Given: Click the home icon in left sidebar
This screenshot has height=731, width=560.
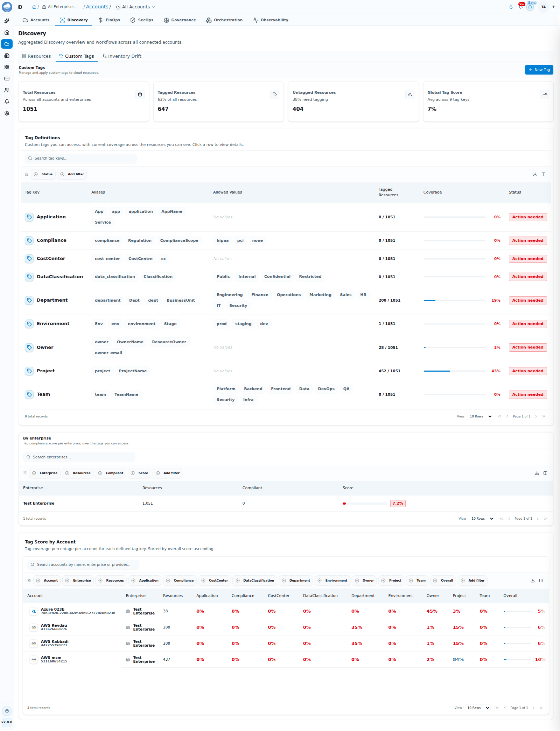Looking at the screenshot, I should point(7,33).
